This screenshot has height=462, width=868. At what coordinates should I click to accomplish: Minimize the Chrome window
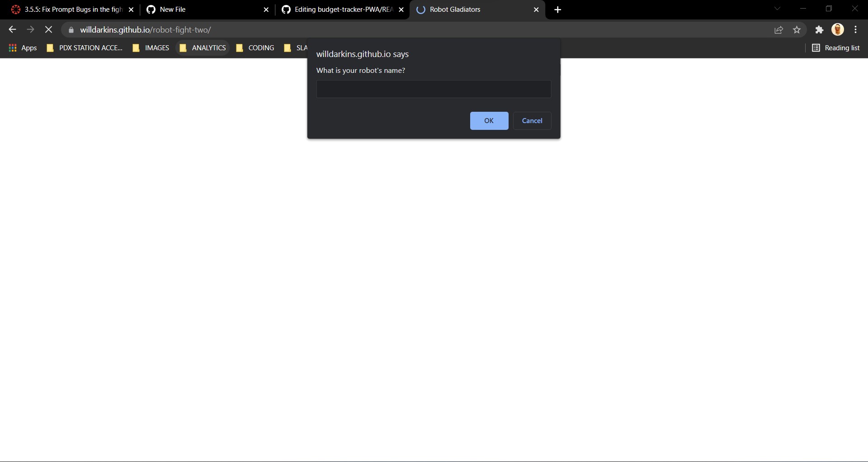[803, 9]
